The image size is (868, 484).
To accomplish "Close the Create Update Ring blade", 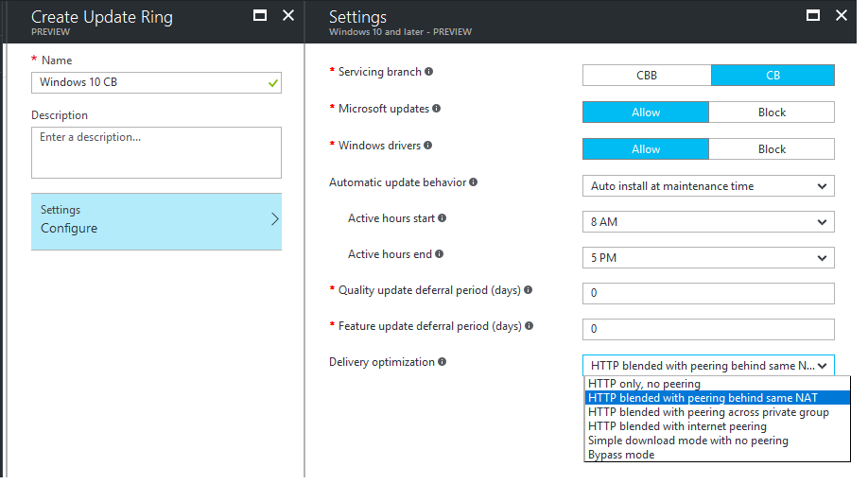I will (x=288, y=15).
